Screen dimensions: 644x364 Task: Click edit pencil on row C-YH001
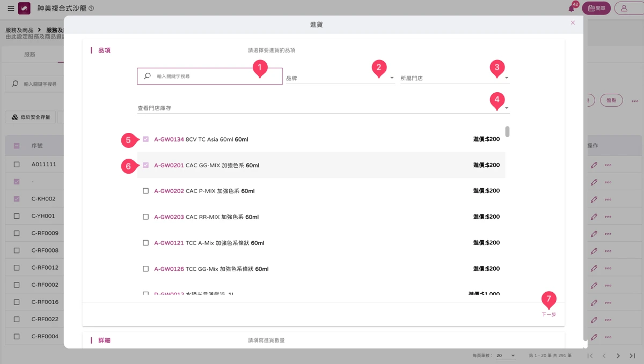click(594, 216)
